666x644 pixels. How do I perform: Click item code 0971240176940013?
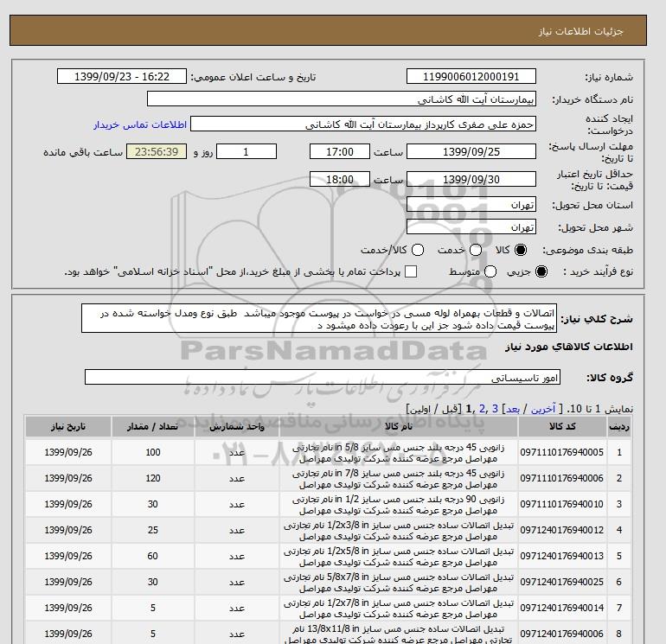(x=562, y=556)
